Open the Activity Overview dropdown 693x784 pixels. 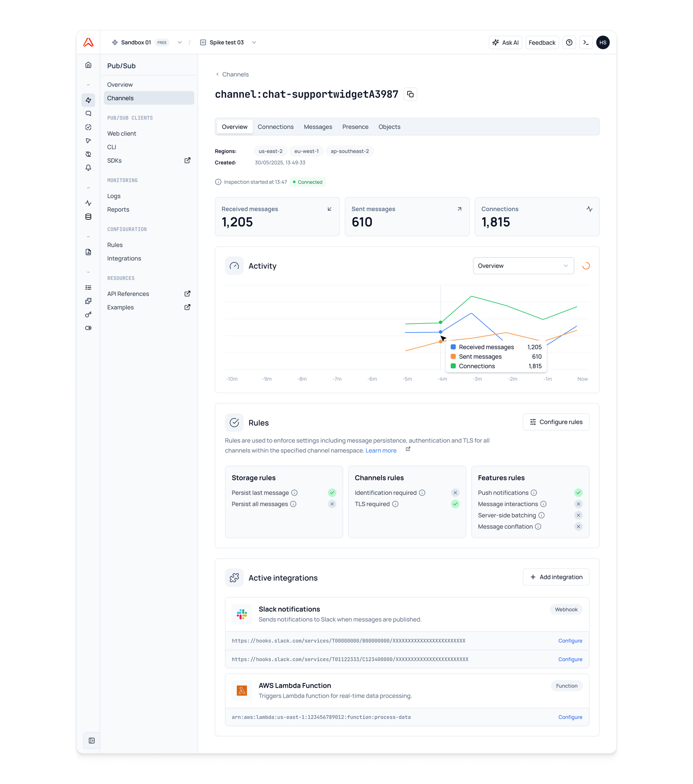pos(523,266)
